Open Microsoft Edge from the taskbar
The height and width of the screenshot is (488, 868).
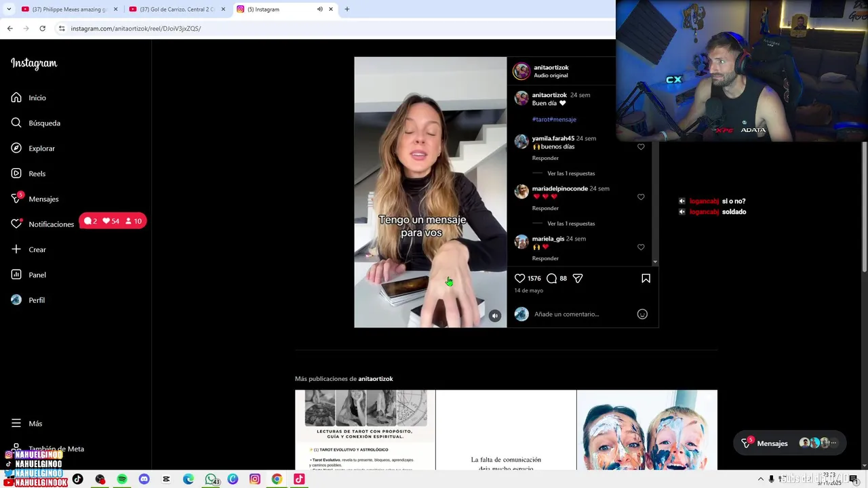pos(189,479)
